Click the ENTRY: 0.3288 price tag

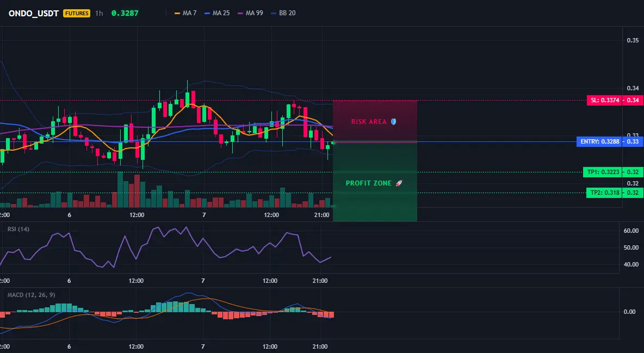click(599, 142)
